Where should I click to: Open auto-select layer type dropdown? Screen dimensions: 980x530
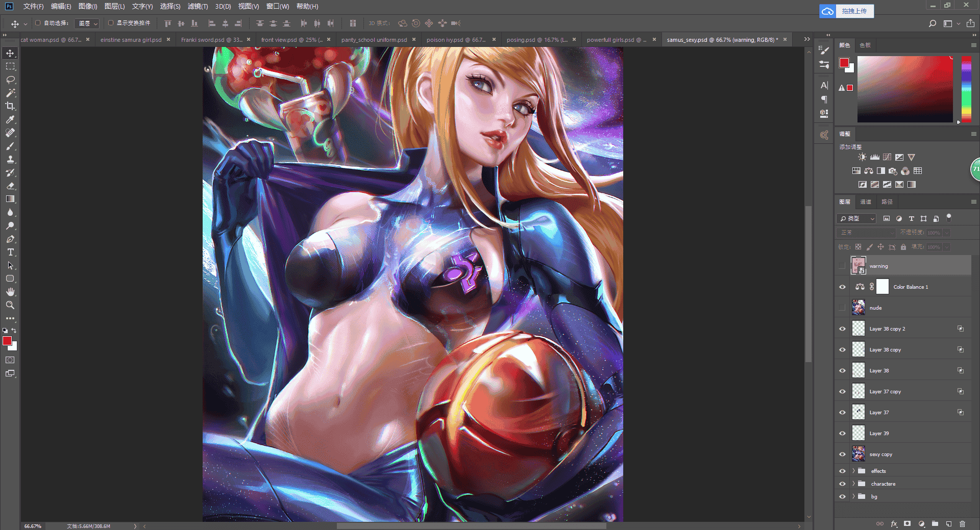coord(87,23)
